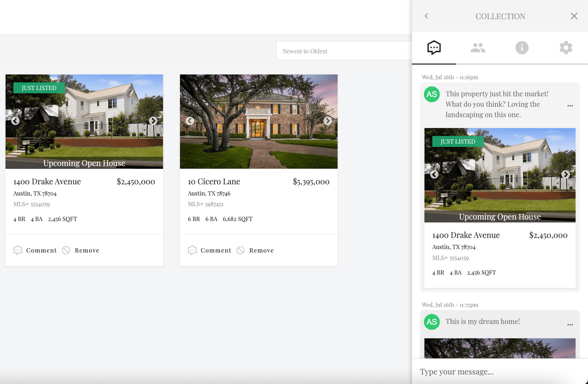Click the AS avatar next to the first message
Image resolution: width=588 pixels, height=384 pixels.
pos(431,95)
